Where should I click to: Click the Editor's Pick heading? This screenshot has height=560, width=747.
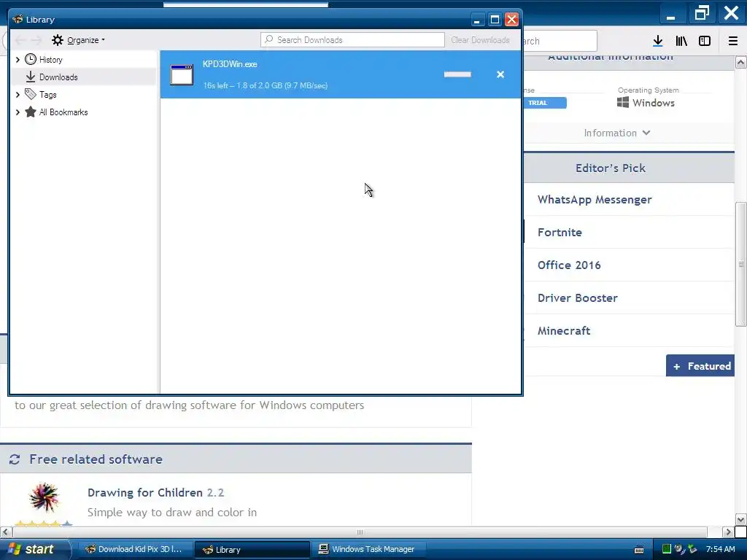point(611,168)
